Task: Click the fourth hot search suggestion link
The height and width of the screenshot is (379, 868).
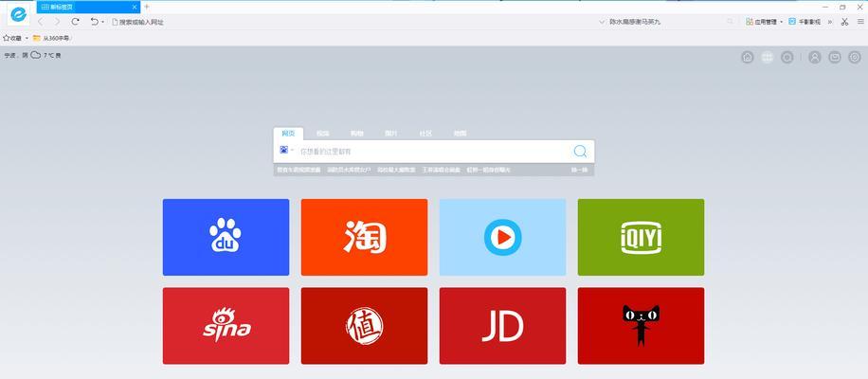Action: [x=442, y=170]
